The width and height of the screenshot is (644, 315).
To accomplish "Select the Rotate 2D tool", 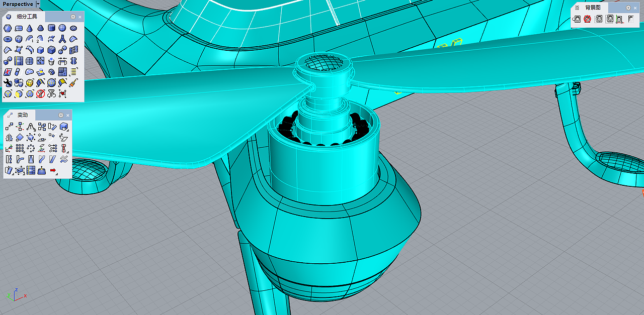I will pos(52,127).
